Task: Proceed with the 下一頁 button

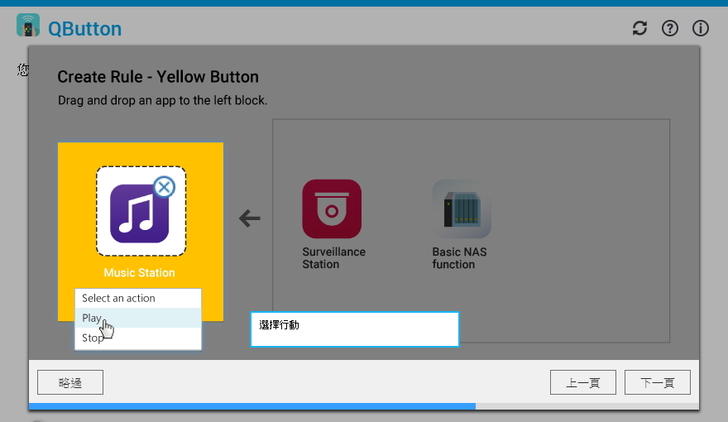Action: (x=657, y=383)
